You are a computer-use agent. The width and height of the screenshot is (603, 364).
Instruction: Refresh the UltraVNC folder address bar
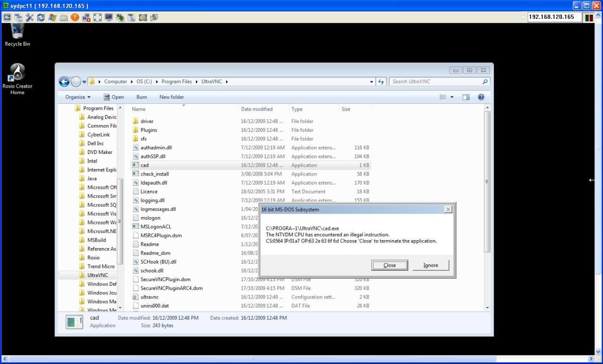(381, 81)
